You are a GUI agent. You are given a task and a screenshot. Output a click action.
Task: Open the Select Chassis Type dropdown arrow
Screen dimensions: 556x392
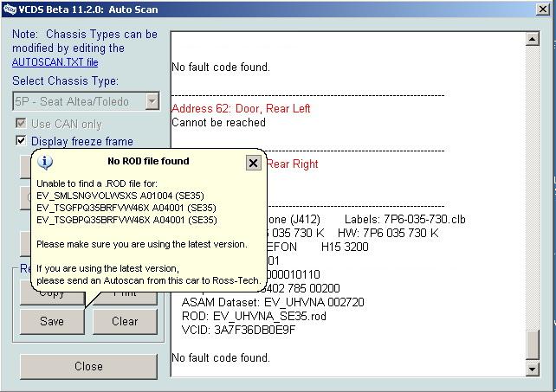coord(152,102)
